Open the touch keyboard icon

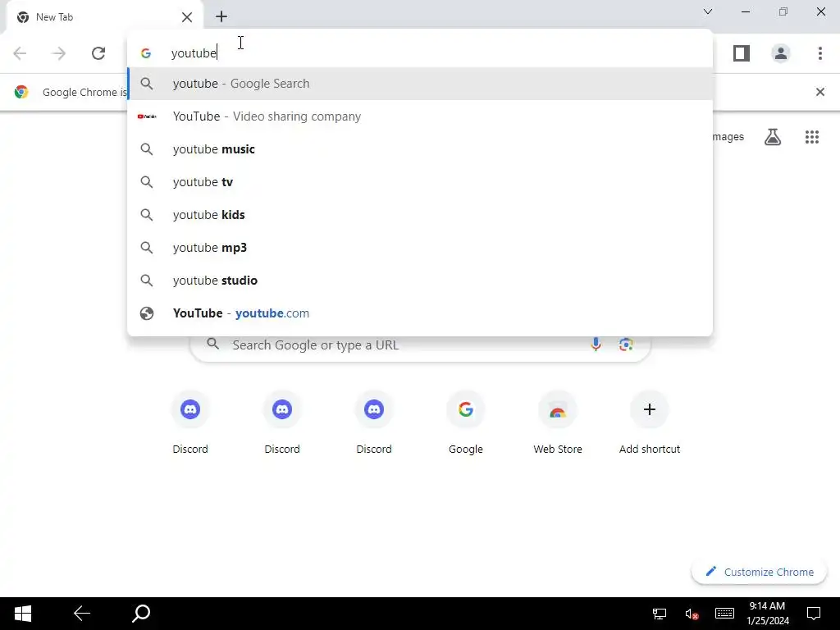(x=724, y=614)
